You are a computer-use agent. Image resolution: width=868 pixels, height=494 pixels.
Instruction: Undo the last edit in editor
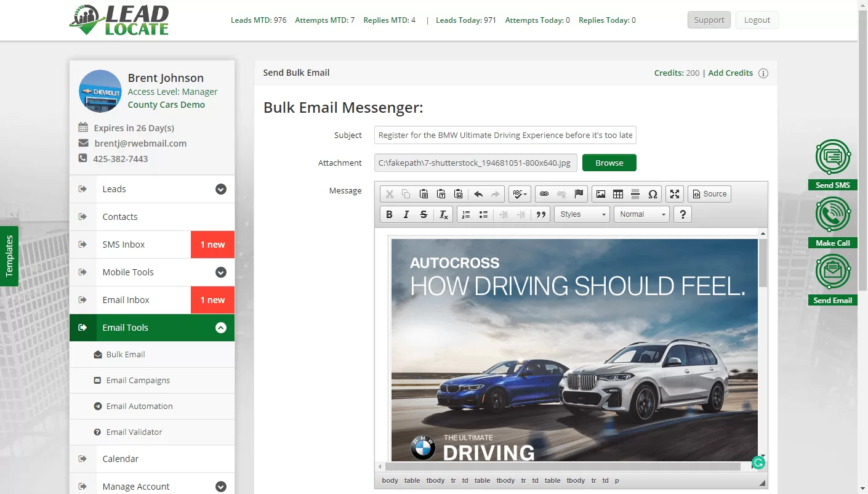click(478, 194)
